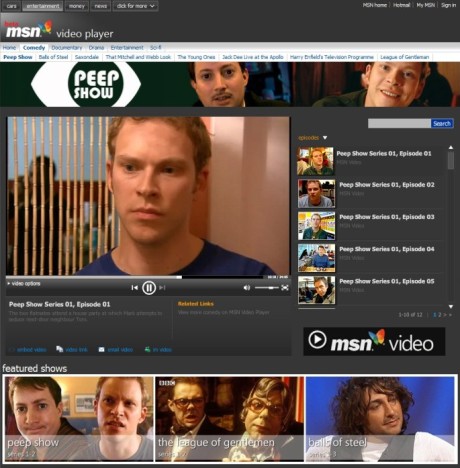Switch the player to fullscreen
Viewport: 460px width, 468px height.
pos(285,288)
